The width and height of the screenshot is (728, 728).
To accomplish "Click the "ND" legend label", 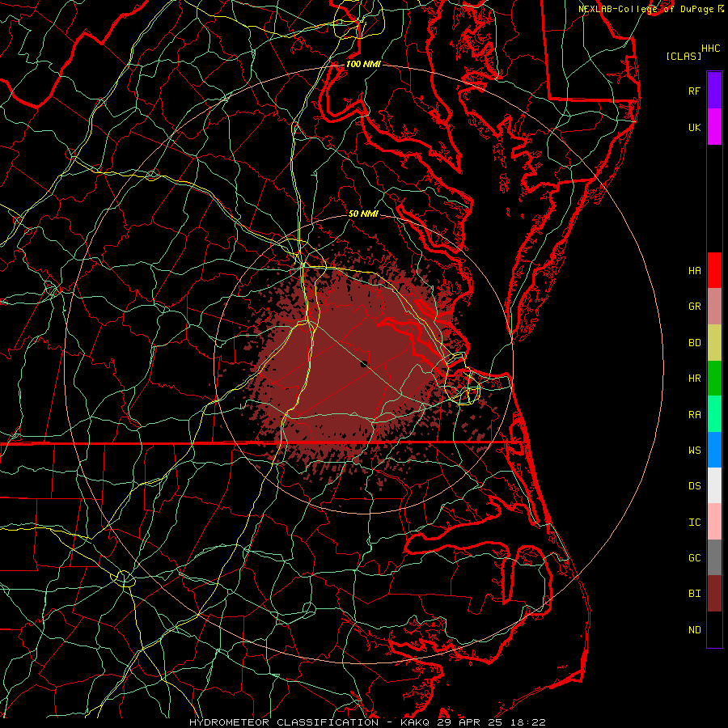I will [x=694, y=630].
